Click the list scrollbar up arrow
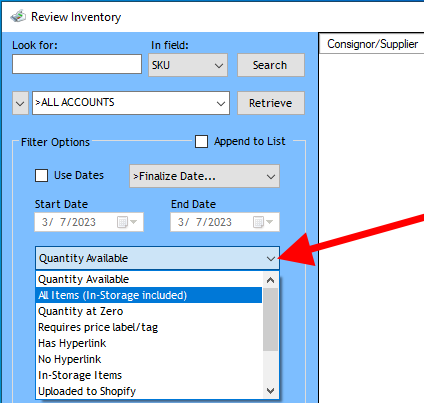This screenshot has width=424, height=403. click(270, 280)
